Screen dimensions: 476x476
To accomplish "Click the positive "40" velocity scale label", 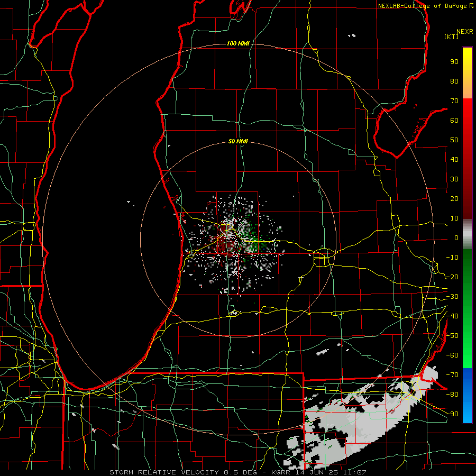I will [454, 160].
